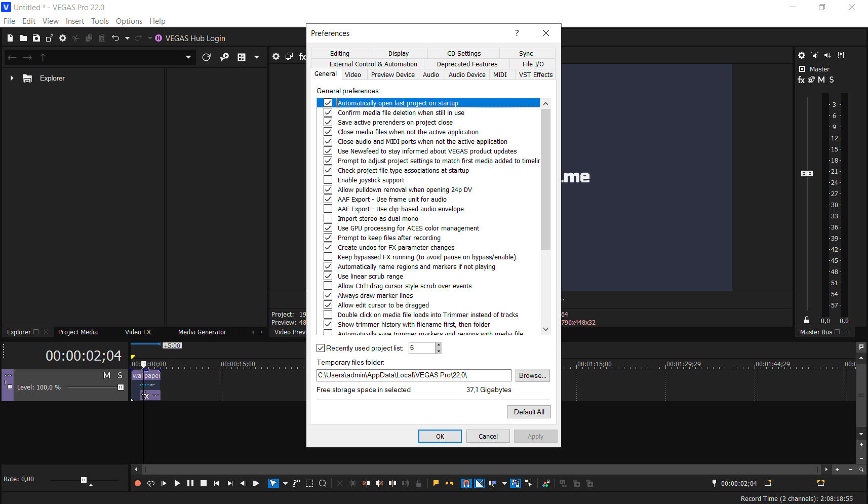The height and width of the screenshot is (504, 868).
Task: Open Project Properties gear in main toolbar
Action: 63,38
